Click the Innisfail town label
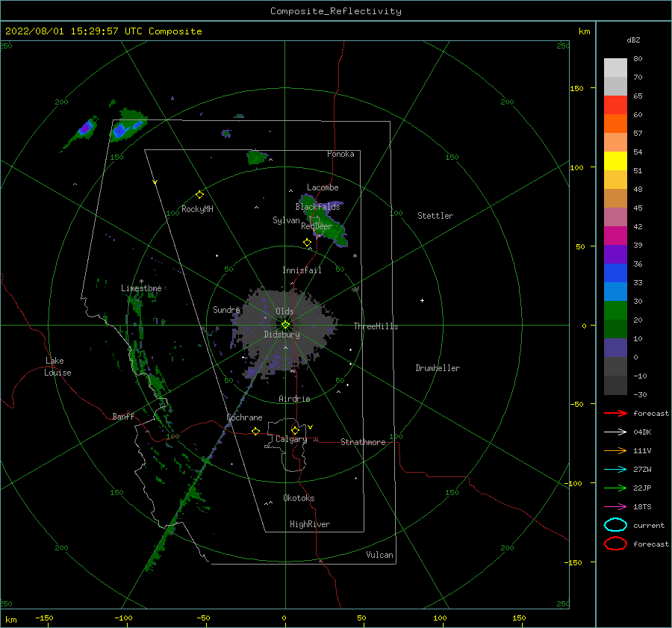The height and width of the screenshot is (628, 672). coord(302,270)
